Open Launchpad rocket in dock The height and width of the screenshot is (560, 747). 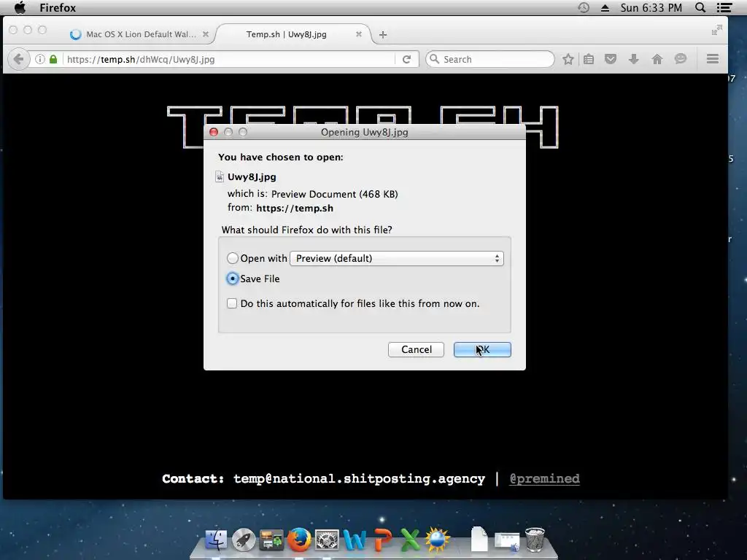pyautogui.click(x=244, y=540)
